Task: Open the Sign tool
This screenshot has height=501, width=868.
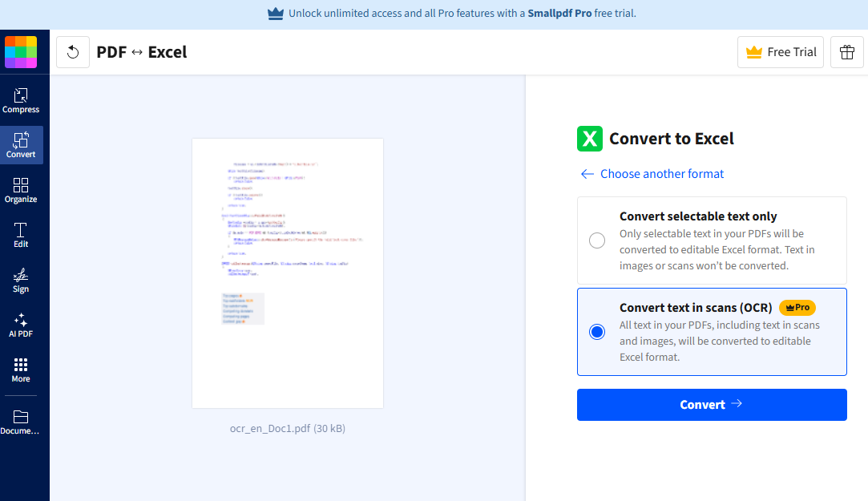Action: coord(21,280)
